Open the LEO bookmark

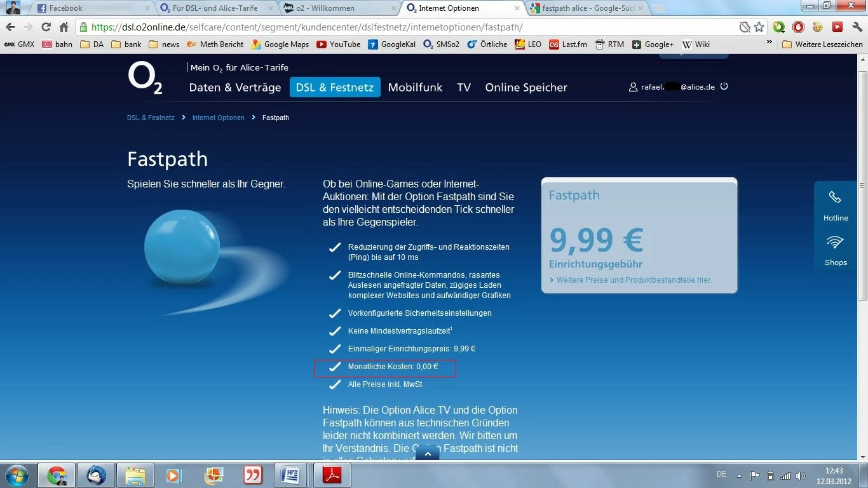click(528, 44)
